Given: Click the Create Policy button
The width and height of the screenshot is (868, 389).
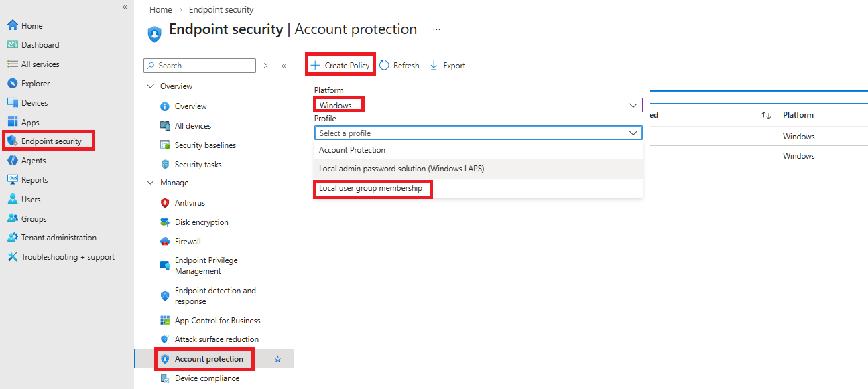Looking at the screenshot, I should (x=340, y=65).
